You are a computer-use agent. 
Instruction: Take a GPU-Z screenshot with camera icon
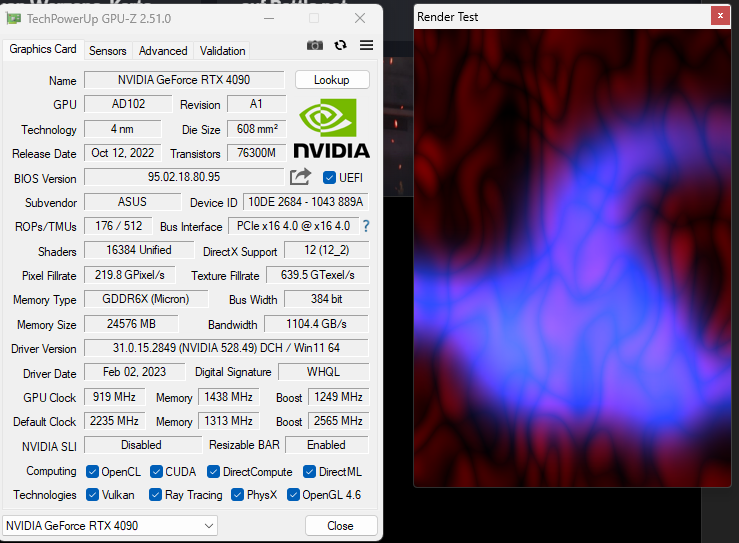click(x=315, y=45)
